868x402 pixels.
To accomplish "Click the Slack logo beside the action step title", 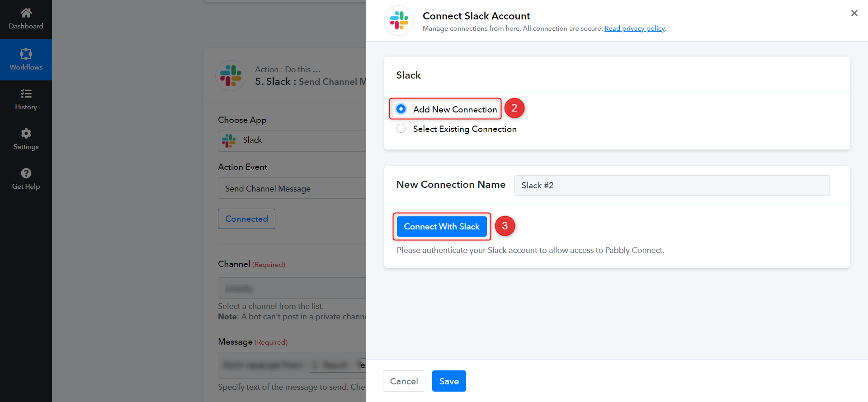I will click(x=231, y=76).
